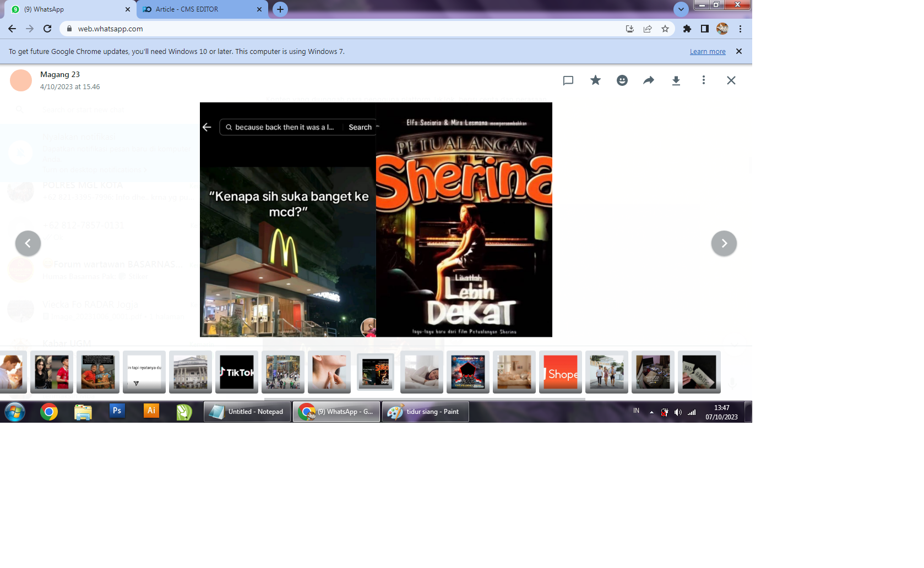Close the Article - CMS EDITOR tab
924x568 pixels.
259,9
